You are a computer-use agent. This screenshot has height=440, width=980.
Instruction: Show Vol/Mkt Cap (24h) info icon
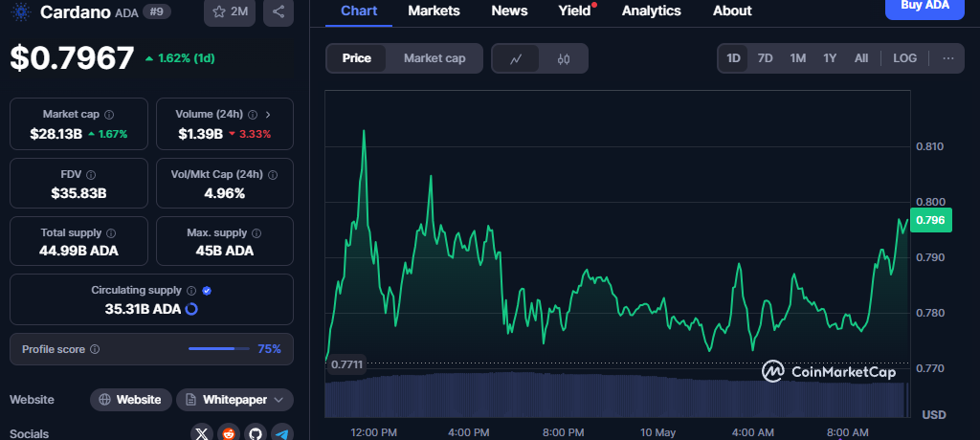pyautogui.click(x=273, y=174)
